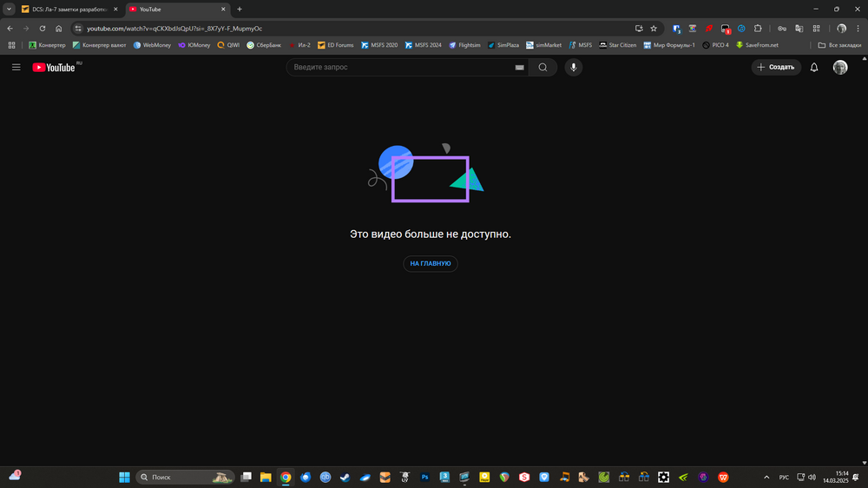Open the СберБанк bookmark
Image resolution: width=868 pixels, height=488 pixels.
point(264,45)
